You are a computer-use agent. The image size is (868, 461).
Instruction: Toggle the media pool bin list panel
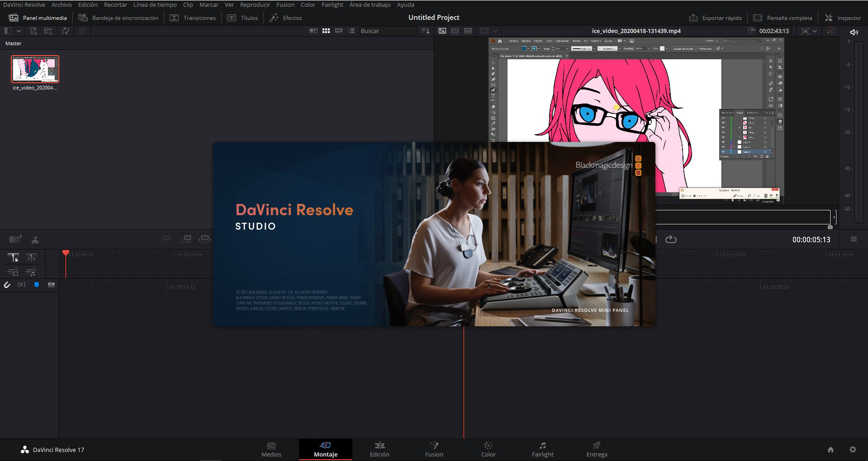pyautogui.click(x=8, y=31)
